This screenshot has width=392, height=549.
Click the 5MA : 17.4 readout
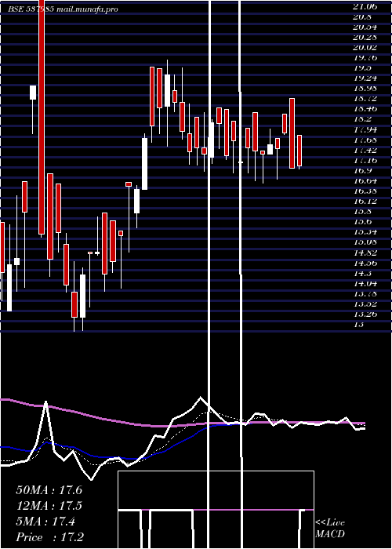coord(45,522)
